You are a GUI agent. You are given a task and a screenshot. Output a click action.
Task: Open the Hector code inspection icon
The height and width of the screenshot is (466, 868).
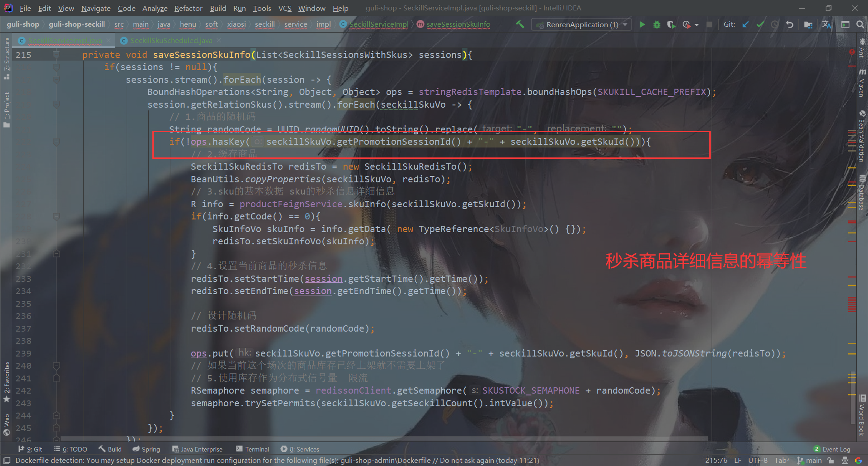[844, 461]
